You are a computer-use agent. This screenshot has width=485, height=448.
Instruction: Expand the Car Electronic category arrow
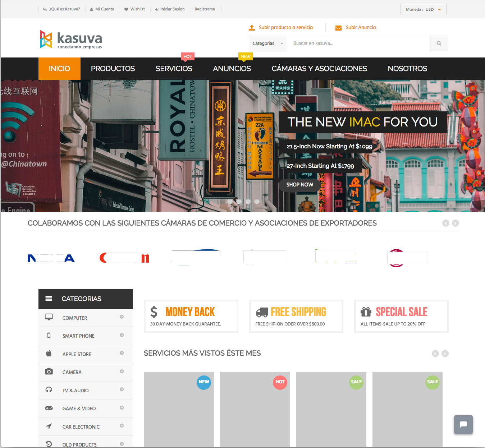click(122, 426)
